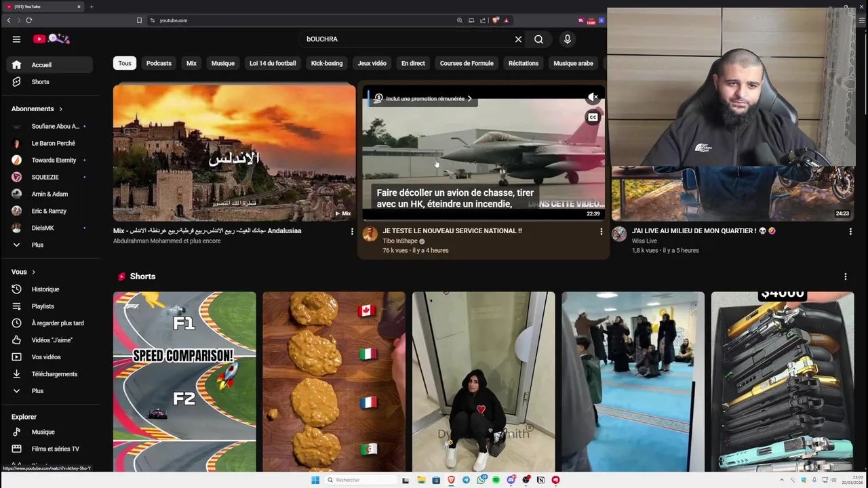Bookmark this page in address bar
868x488 pixels.
pos(139,20)
